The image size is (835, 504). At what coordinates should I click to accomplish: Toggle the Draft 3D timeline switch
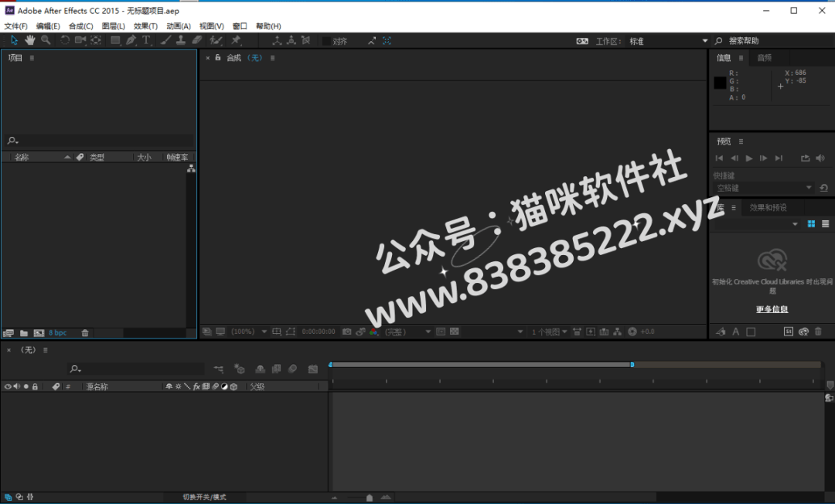(239, 369)
